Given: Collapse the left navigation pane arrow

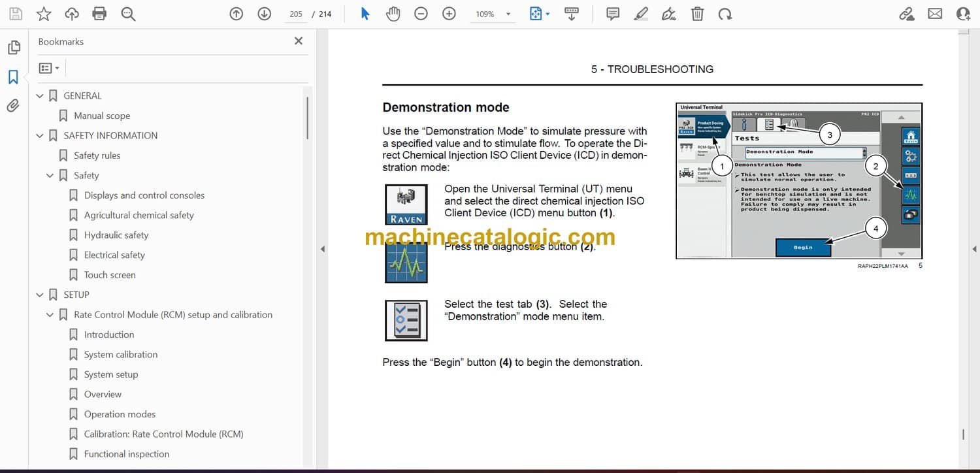Looking at the screenshot, I should pyautogui.click(x=322, y=249).
